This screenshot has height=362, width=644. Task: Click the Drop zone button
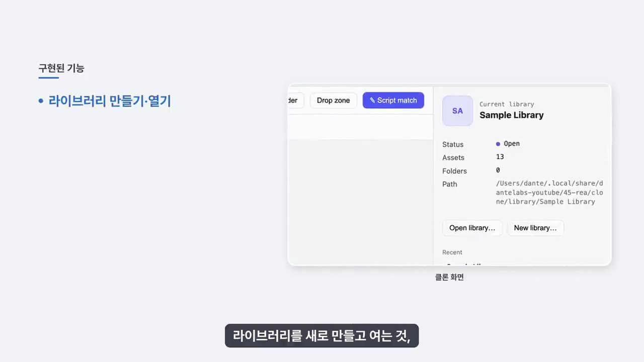333,100
